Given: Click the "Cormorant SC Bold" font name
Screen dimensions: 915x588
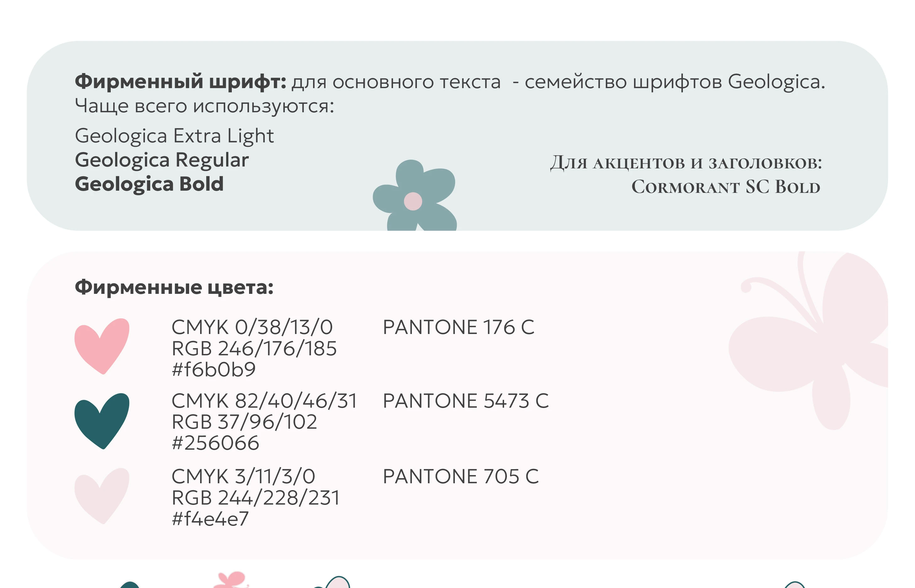Looking at the screenshot, I should point(726,187).
